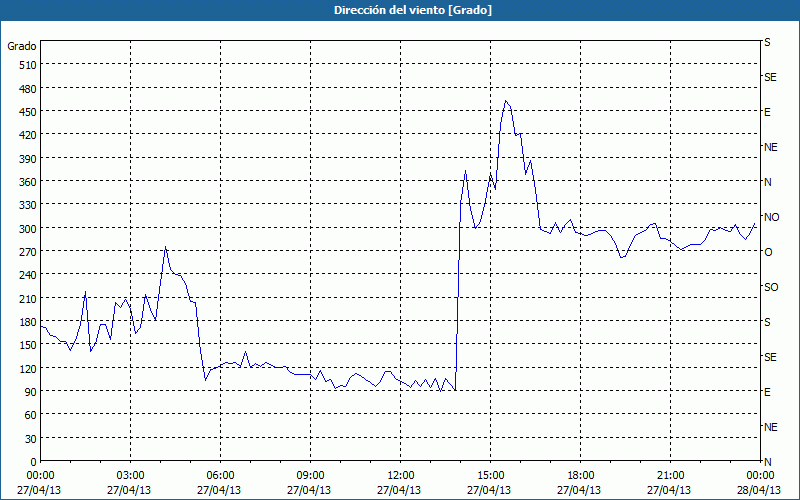Select the 300 degree axis label
This screenshot has width=800, height=500.
28,229
